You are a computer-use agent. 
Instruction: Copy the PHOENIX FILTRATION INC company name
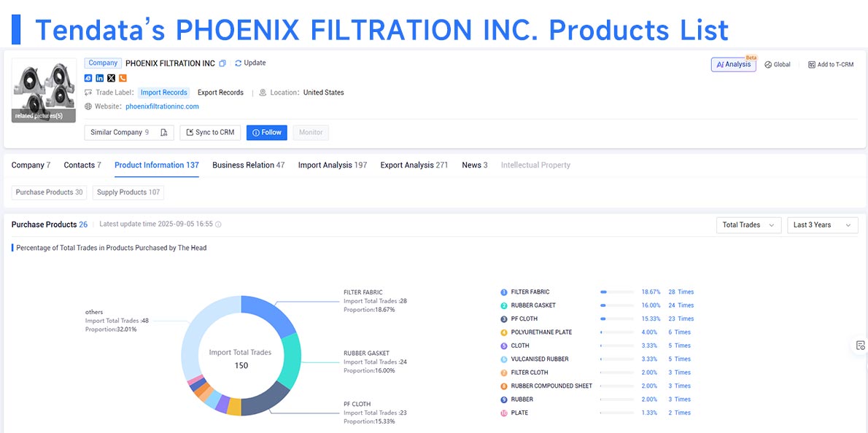tap(222, 63)
